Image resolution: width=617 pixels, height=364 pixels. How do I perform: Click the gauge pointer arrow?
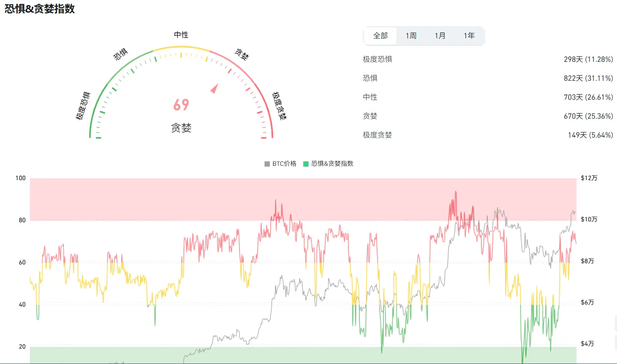point(215,88)
